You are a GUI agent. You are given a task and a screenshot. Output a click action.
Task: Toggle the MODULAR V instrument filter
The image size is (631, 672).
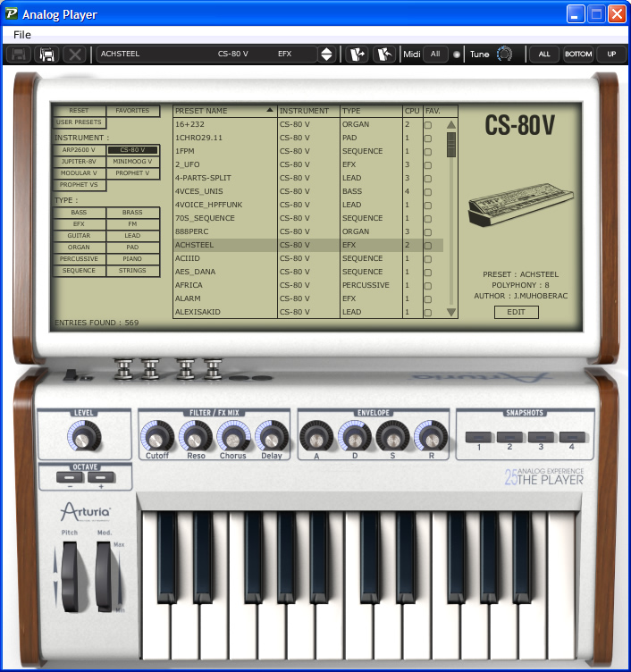[x=79, y=173]
